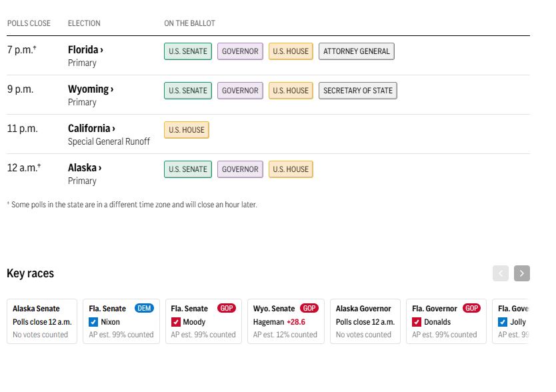Click the red checkmark next to Moody
The width and height of the screenshot is (556, 392).
(x=175, y=322)
